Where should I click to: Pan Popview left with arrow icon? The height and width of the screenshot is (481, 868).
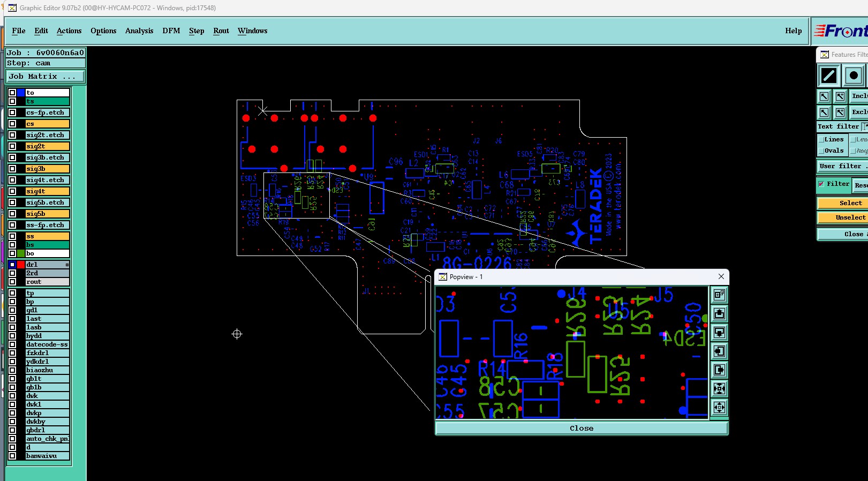(719, 351)
